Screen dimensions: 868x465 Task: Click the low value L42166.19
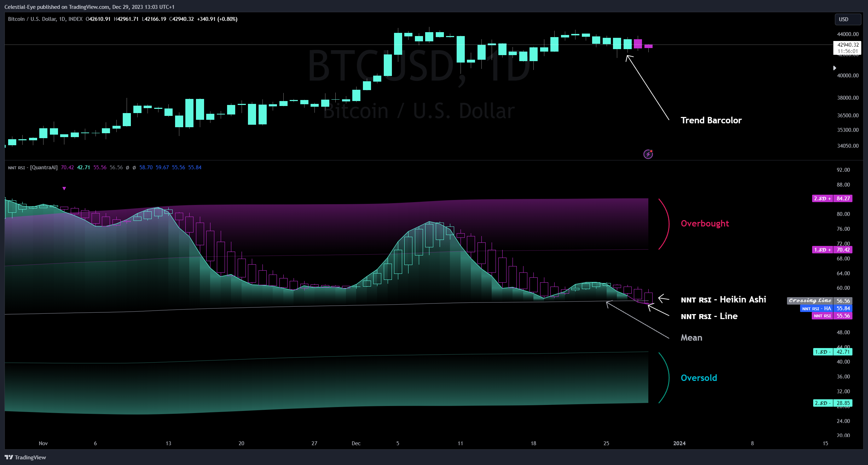pos(154,19)
